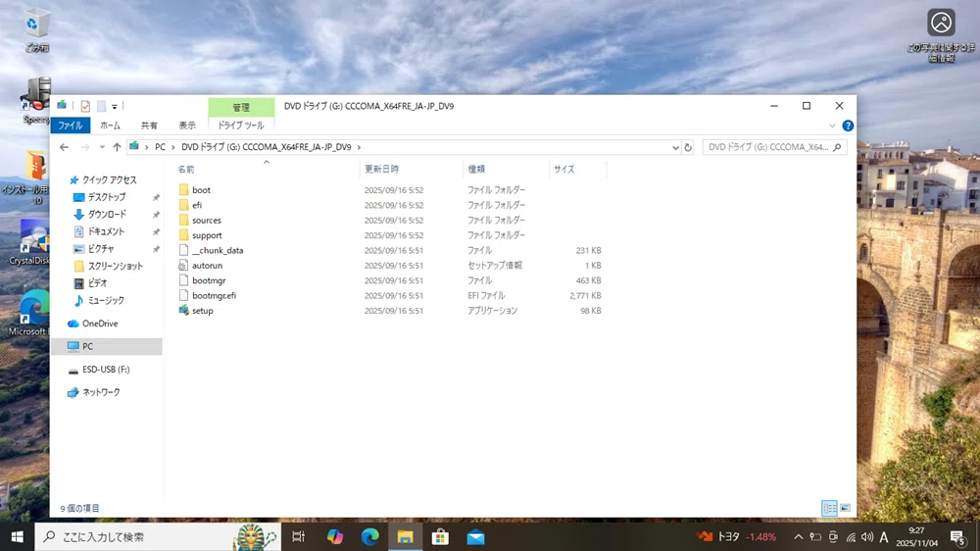Open Explorer help
980x551 pixels.
848,125
